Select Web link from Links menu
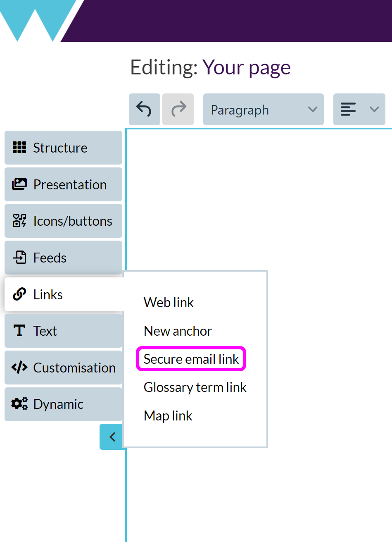392x542 pixels. click(169, 303)
